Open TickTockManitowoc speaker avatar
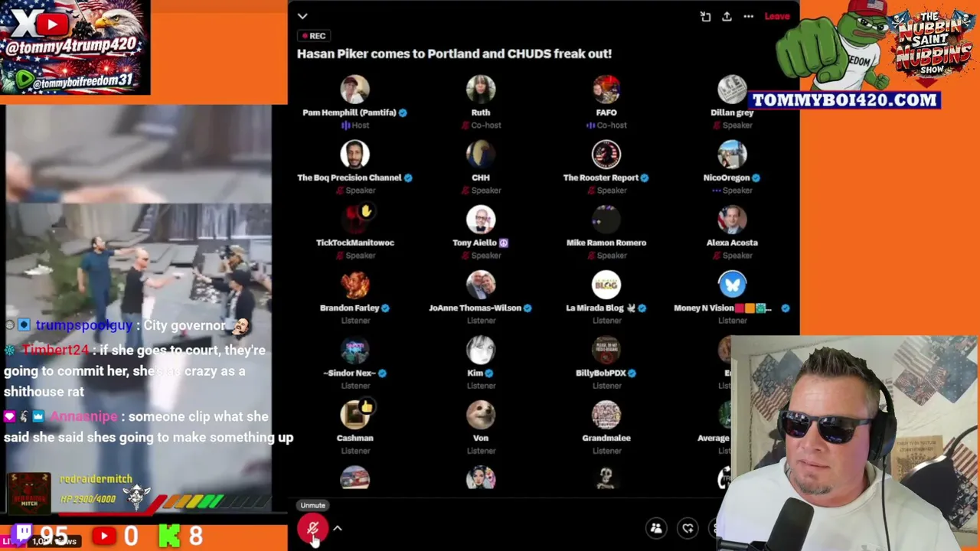The height and width of the screenshot is (551, 980). pos(354,220)
